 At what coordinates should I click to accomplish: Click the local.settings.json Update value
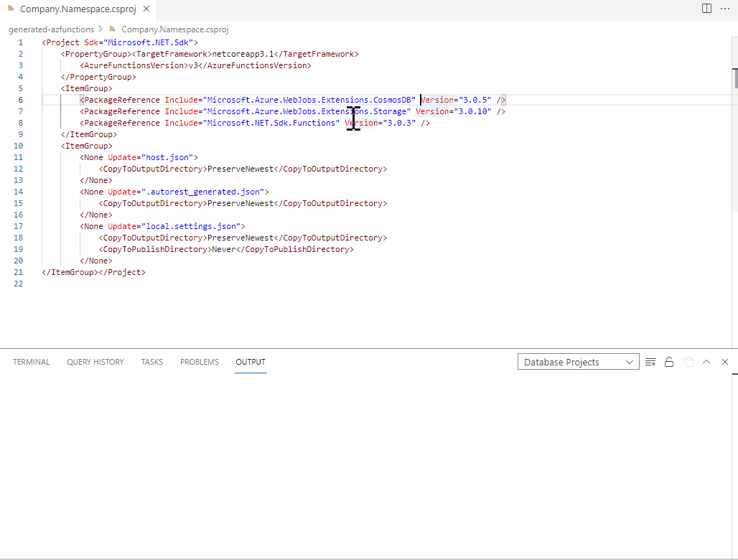(x=191, y=226)
